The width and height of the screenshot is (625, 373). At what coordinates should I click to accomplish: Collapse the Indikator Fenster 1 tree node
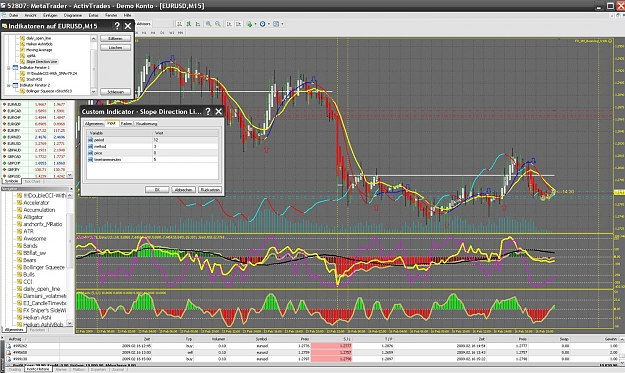[x=9, y=68]
